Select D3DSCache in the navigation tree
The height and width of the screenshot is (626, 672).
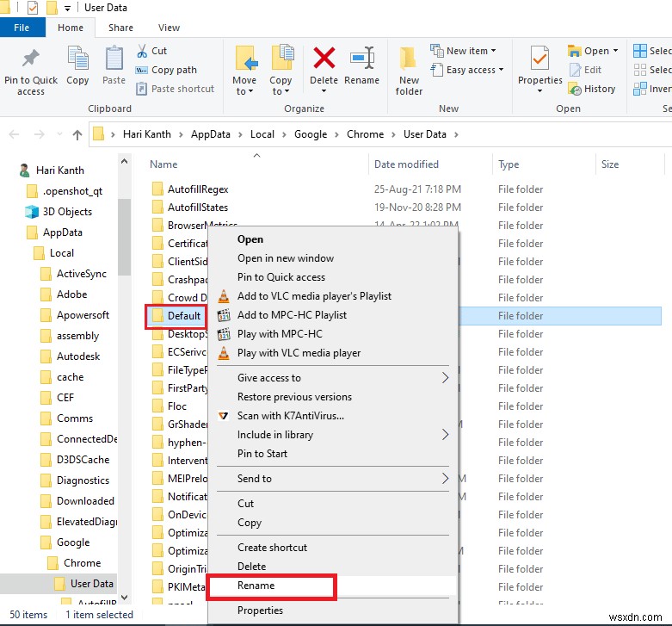83,460
